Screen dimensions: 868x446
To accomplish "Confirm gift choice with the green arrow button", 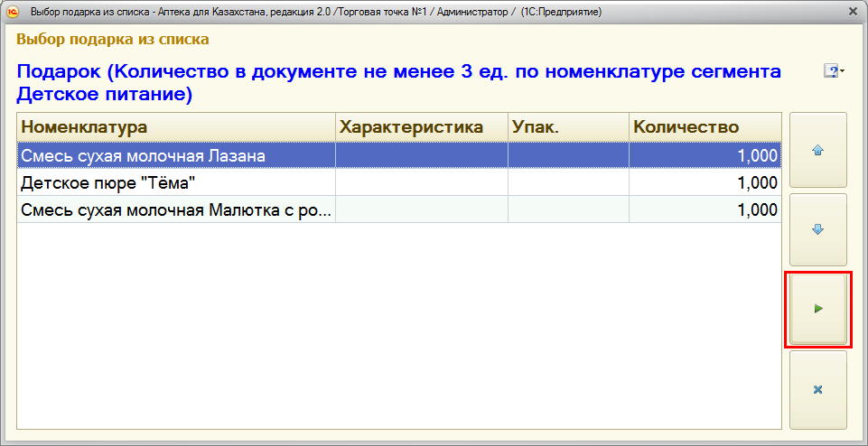I will tap(818, 309).
